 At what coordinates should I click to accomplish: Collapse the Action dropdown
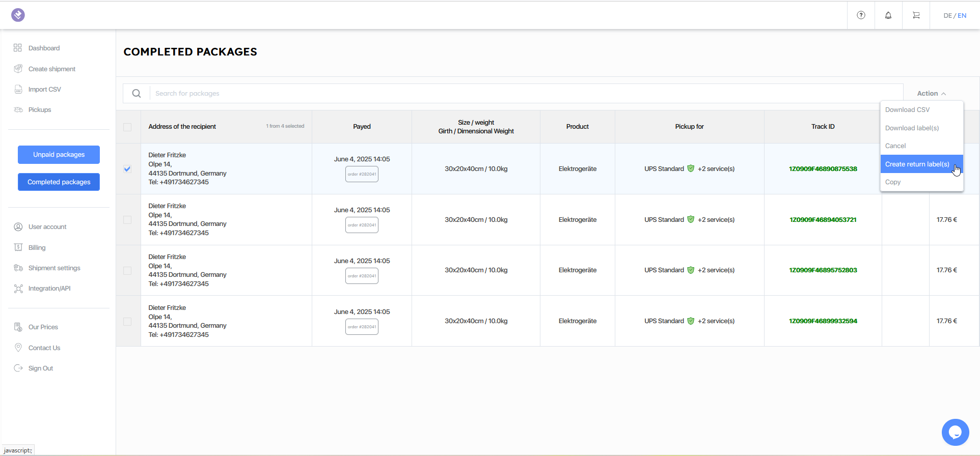(x=931, y=94)
